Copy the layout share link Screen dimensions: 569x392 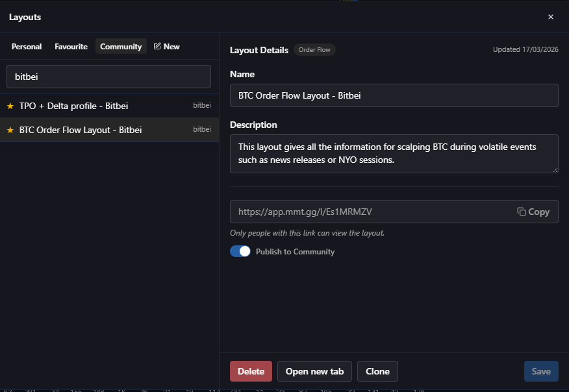pyautogui.click(x=533, y=212)
